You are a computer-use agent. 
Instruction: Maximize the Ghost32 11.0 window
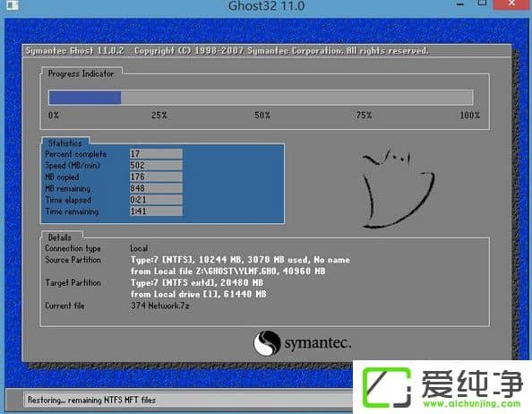(482, 4)
